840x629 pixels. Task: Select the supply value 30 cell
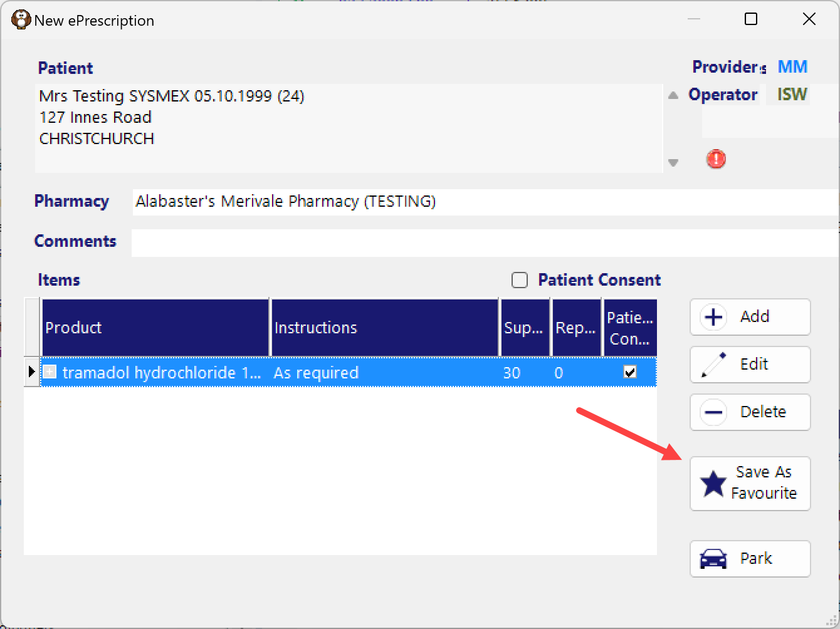(525, 373)
